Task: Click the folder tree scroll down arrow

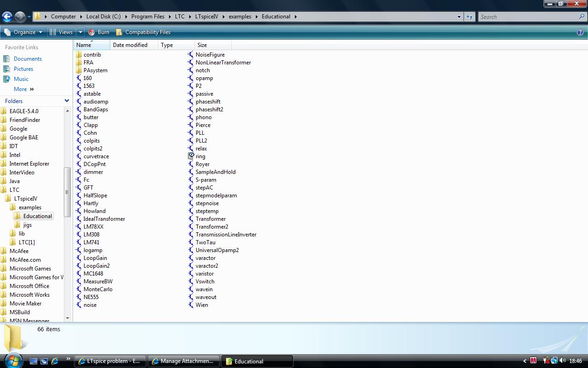Action: (x=68, y=318)
